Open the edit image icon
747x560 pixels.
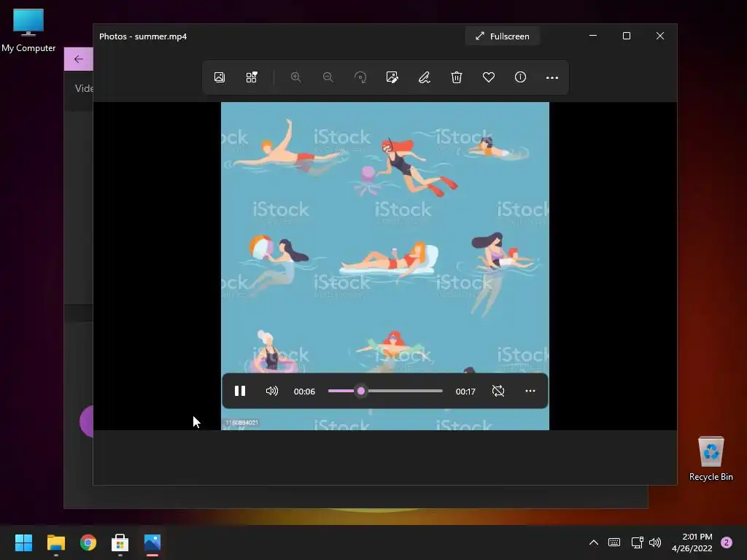coord(392,77)
